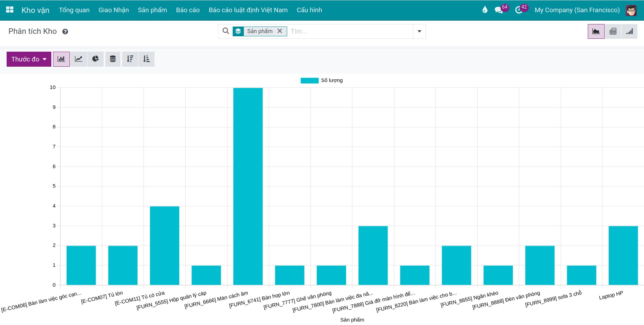Click the Sản phẩm group-by layers icon
The width and height of the screenshot is (644, 325).
point(238,31)
